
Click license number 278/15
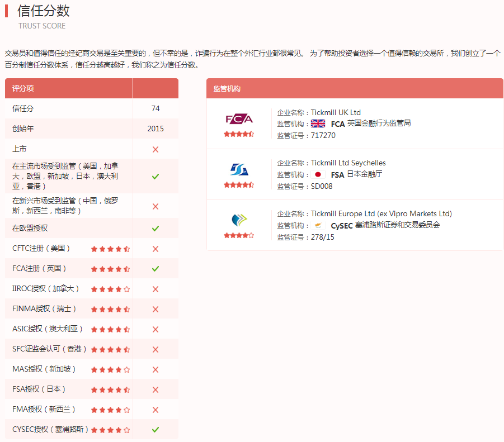[x=322, y=237]
